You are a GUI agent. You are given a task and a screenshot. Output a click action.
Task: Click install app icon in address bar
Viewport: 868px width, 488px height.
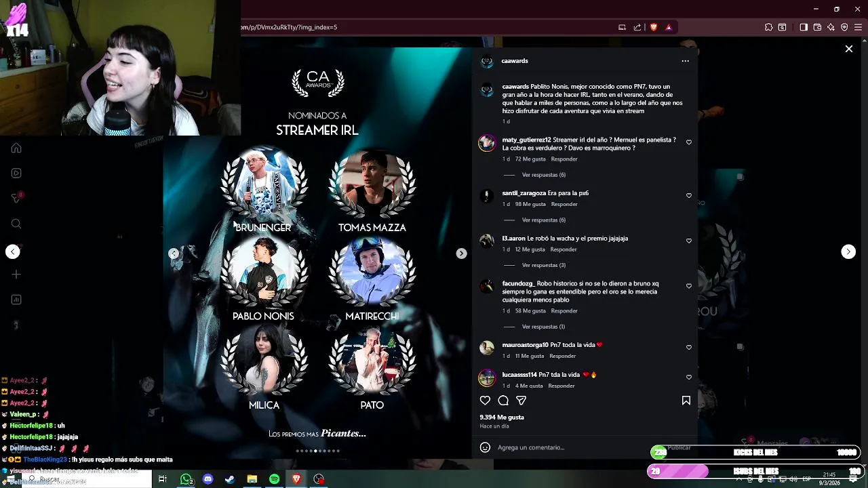[622, 27]
